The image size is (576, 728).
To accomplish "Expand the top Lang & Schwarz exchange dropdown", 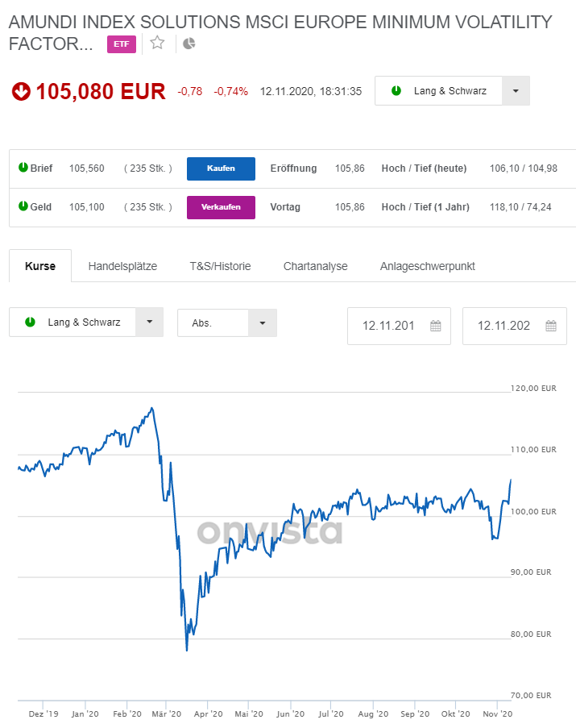I will point(516,91).
